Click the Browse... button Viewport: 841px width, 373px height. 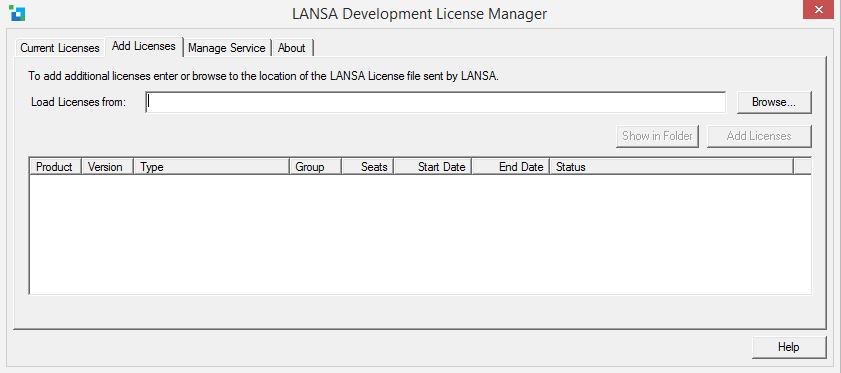pos(773,102)
